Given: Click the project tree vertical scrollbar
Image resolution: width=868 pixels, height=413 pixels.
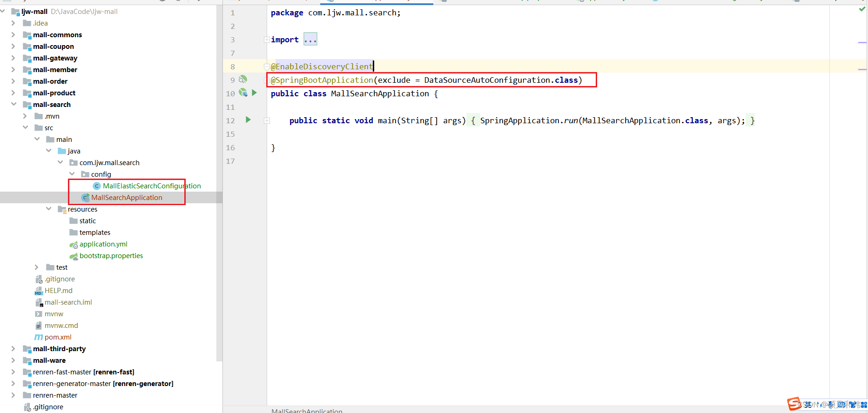Looking at the screenshot, I should 219,183.
